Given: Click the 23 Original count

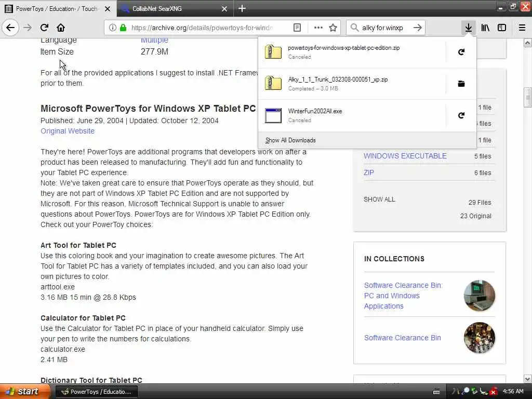Looking at the screenshot, I should [475, 216].
